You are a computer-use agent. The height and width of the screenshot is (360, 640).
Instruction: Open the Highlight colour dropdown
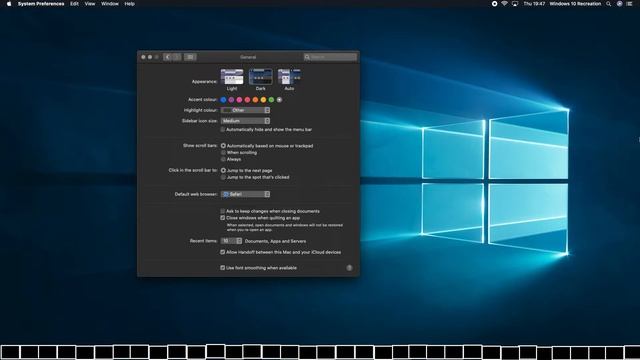pyautogui.click(x=245, y=110)
